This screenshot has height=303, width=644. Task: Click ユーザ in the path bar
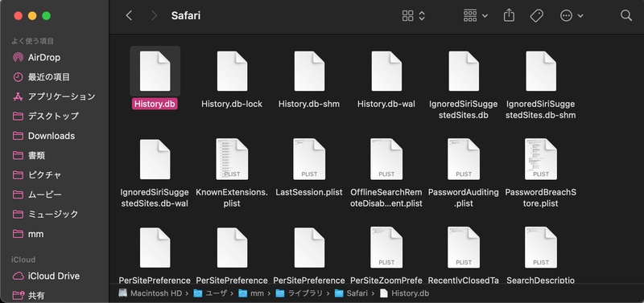(210, 293)
